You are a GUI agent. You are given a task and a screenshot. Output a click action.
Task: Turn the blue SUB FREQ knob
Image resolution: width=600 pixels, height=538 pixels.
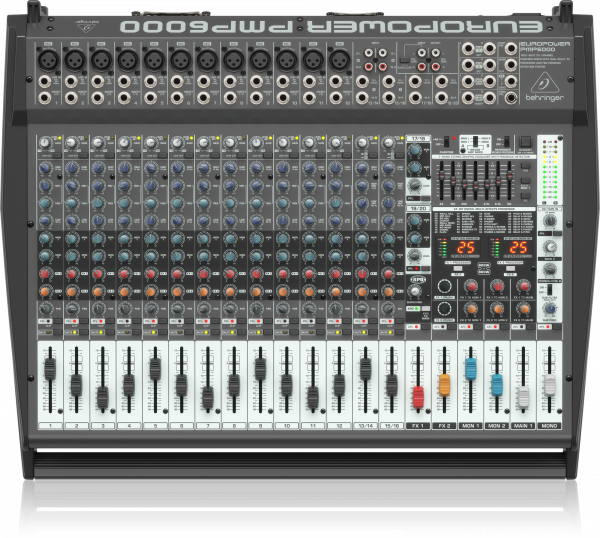coord(550,308)
